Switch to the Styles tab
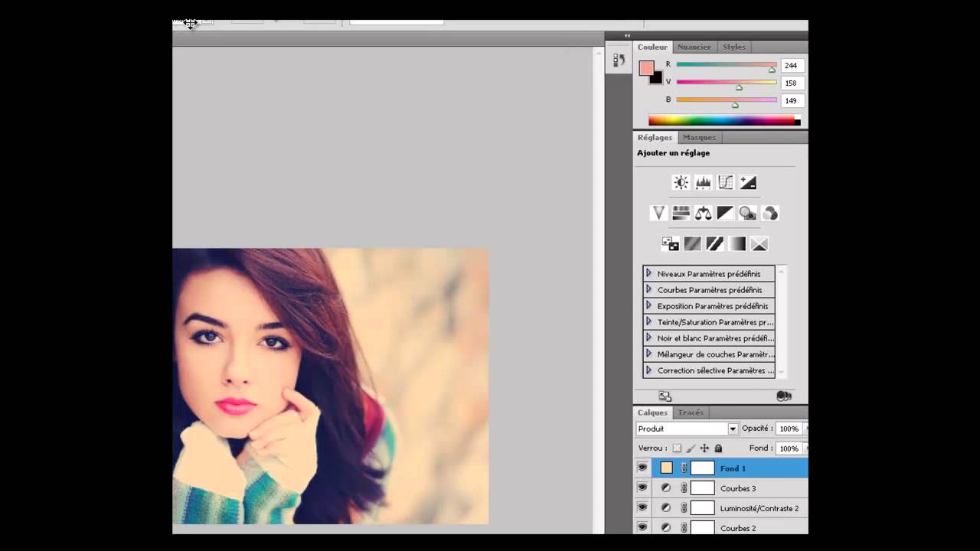The width and height of the screenshot is (980, 551). pos(733,47)
